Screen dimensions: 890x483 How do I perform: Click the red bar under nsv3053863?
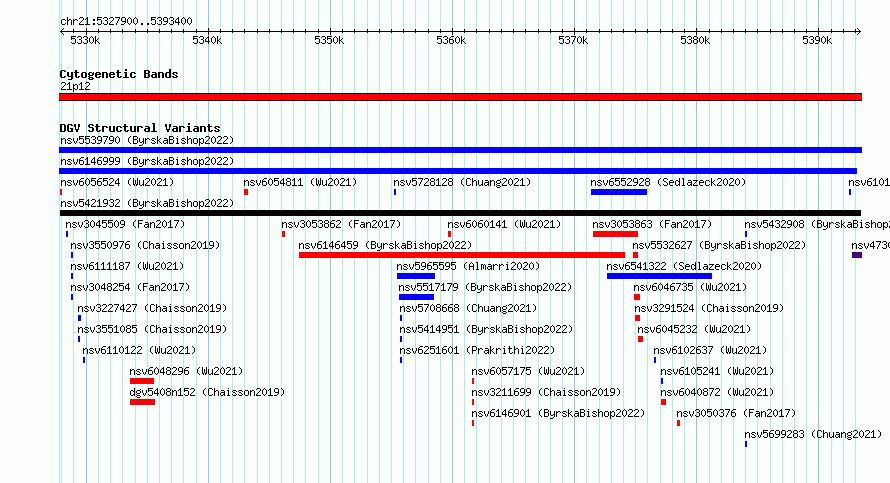(x=615, y=234)
